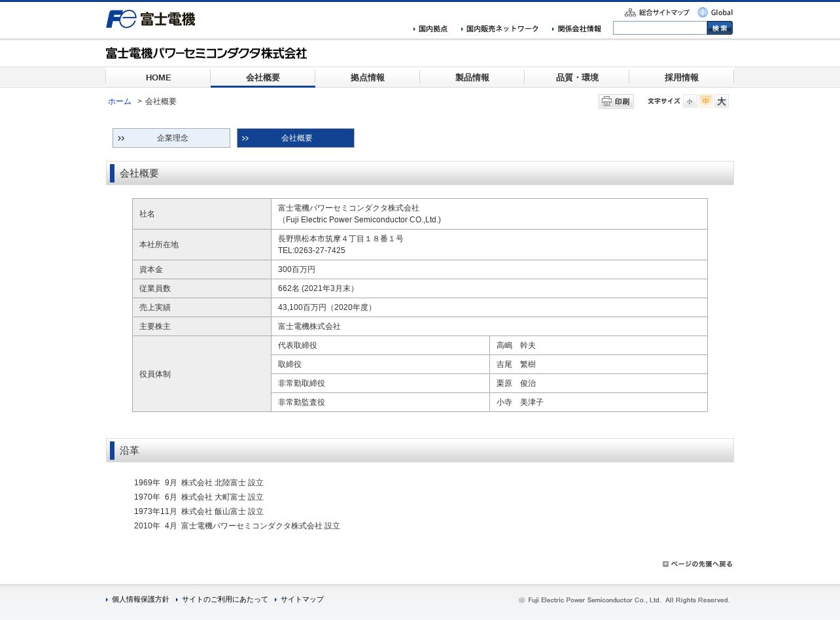The width and height of the screenshot is (840, 620).
Task: Click the 検索 search button
Action: [x=720, y=28]
